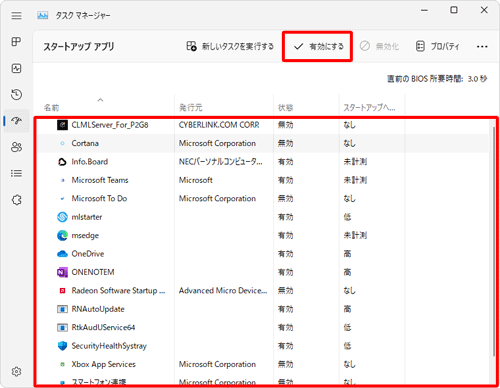Click 有効 status in OneDrive row
The height and width of the screenshot is (388, 500).
(x=286, y=254)
